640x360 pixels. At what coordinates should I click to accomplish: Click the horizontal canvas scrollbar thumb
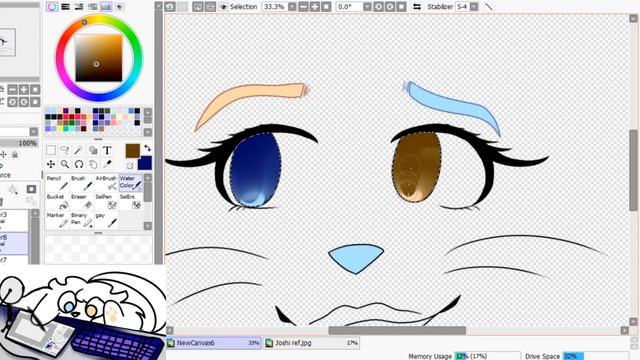[397, 330]
